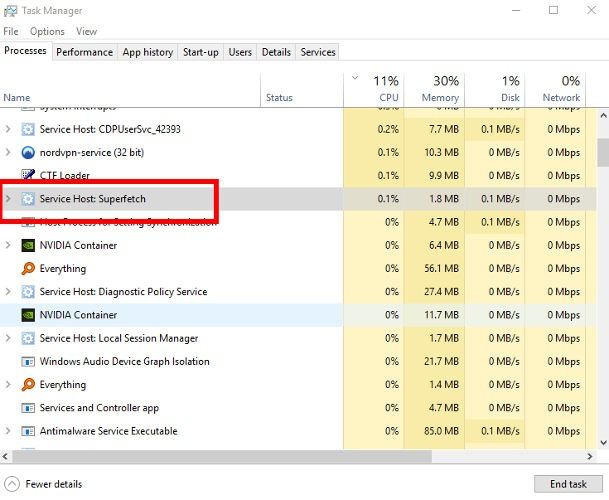Click the Everything icon in the 1.4 MB row

(28, 385)
